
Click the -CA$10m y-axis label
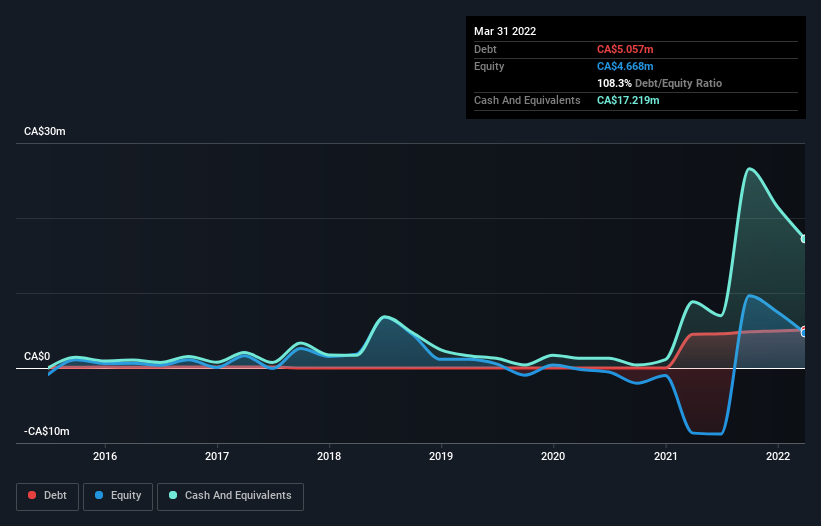tap(47, 431)
